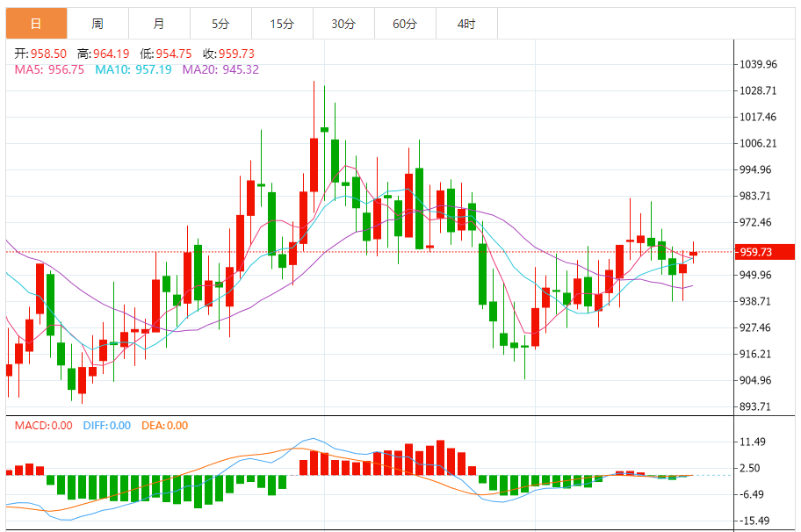
Task: Click the 1017.46 price axis label
Action: point(758,117)
